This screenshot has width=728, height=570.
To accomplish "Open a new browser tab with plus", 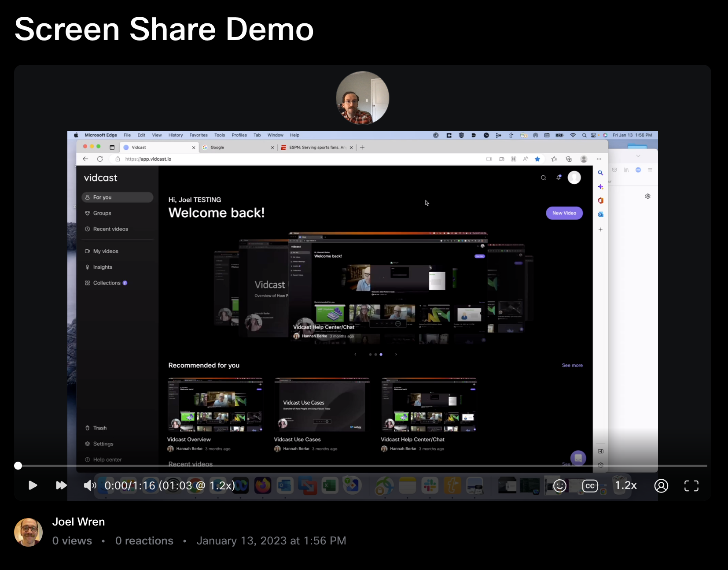I will (362, 148).
